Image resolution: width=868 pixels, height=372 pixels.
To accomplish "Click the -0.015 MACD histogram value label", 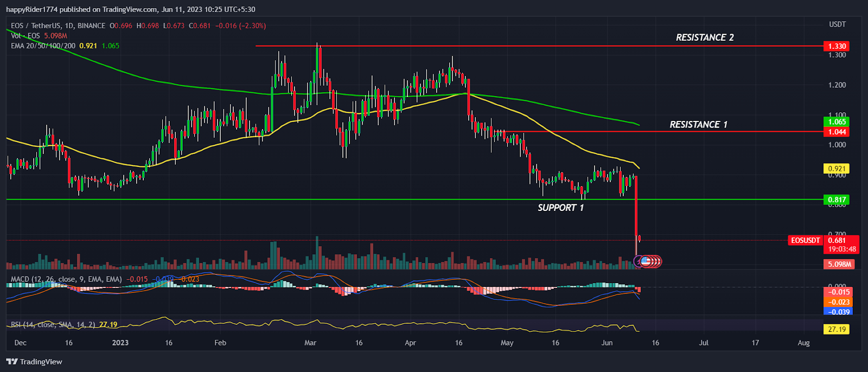I will [x=838, y=292].
